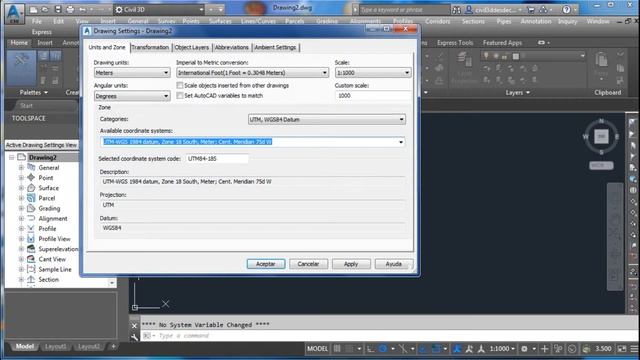
Task: Collapse the Drawing2 tree node
Action: (x=11, y=158)
